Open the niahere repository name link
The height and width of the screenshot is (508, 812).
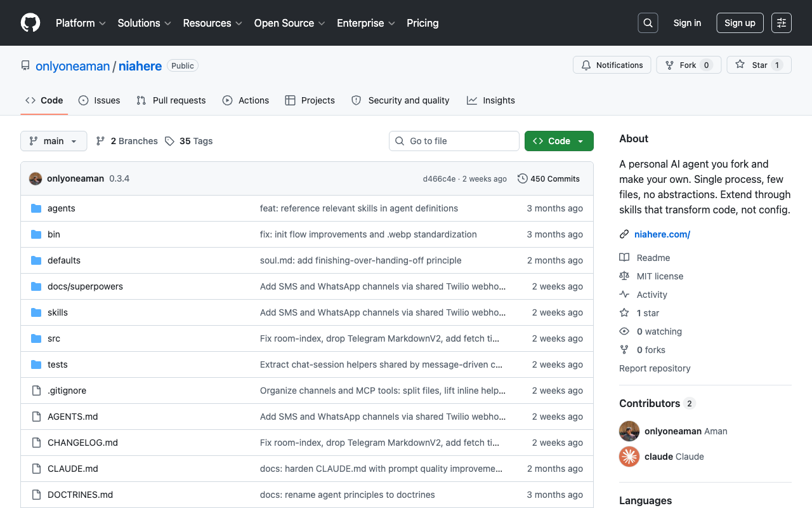[x=140, y=66]
